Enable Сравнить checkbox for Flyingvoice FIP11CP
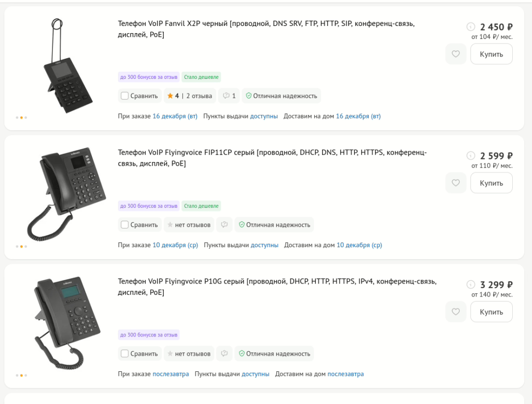The image size is (532, 404). tap(125, 225)
